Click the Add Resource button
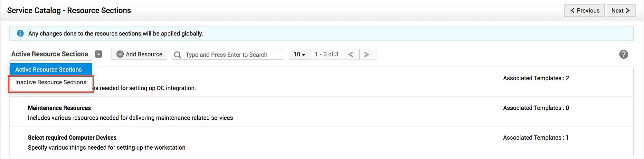This screenshot has width=644, height=159. [x=139, y=54]
